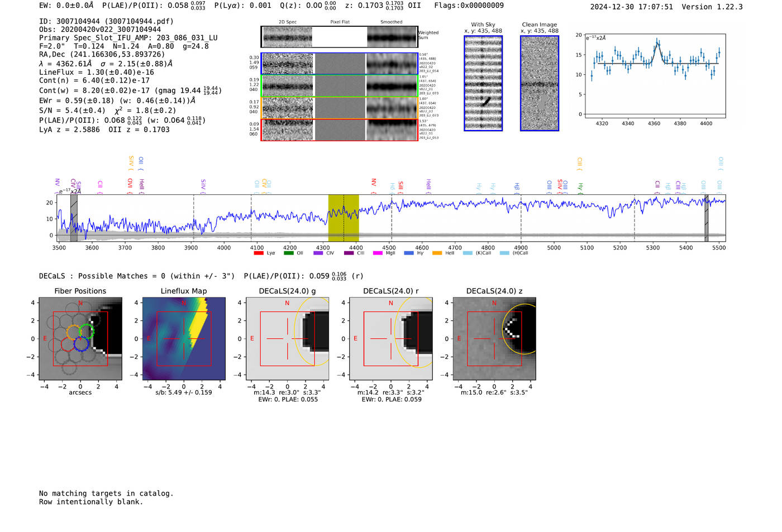Open the With Sky image cutout
This screenshot has width=782, height=532.
click(483, 83)
